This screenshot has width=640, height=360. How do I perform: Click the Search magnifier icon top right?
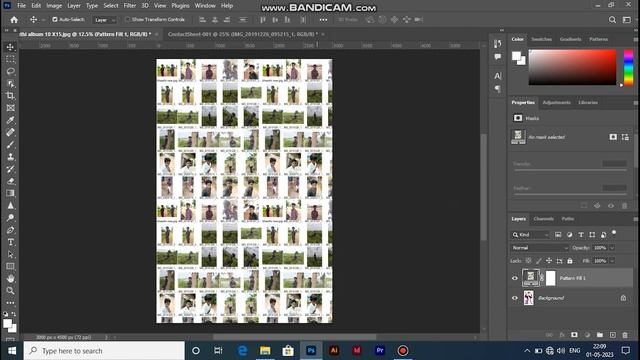tap(612, 20)
